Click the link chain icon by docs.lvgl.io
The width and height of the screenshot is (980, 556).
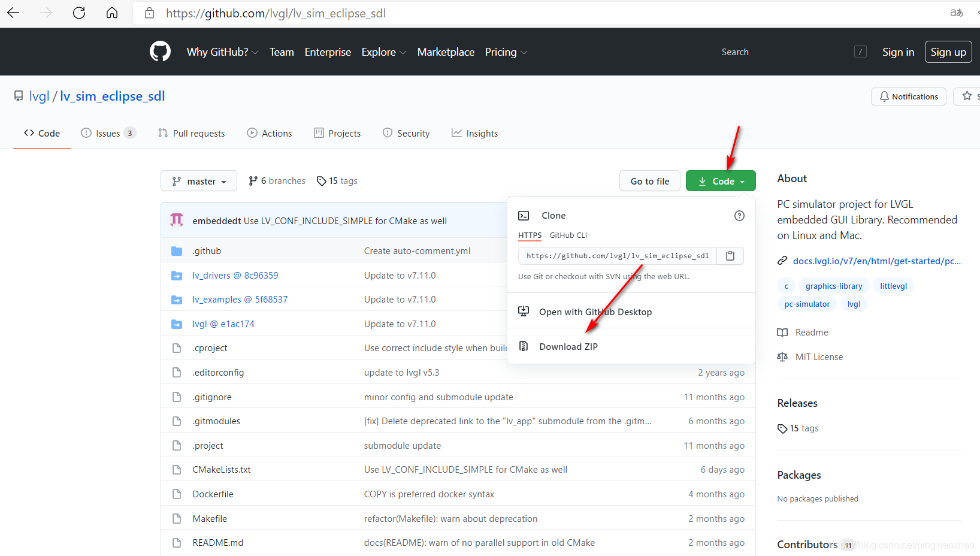click(782, 261)
